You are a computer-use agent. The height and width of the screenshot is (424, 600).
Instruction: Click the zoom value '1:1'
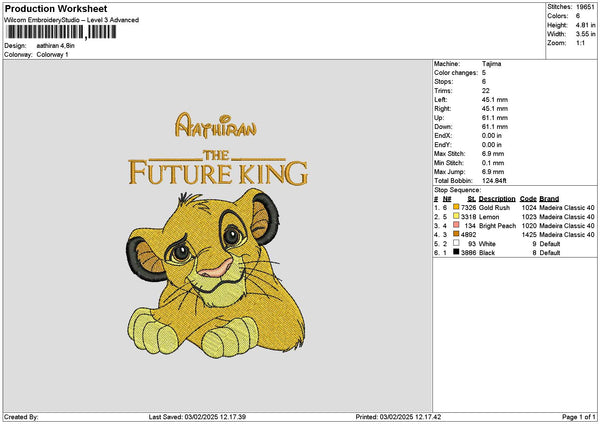click(x=580, y=43)
